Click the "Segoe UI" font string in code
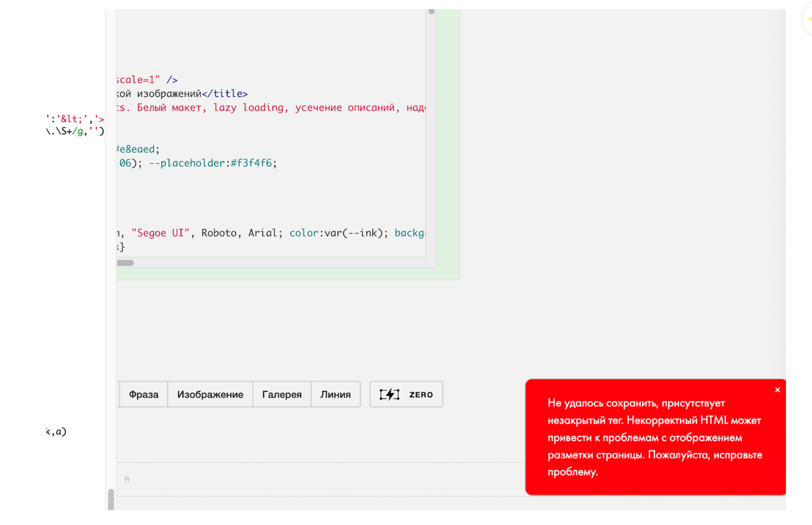 coord(160,233)
